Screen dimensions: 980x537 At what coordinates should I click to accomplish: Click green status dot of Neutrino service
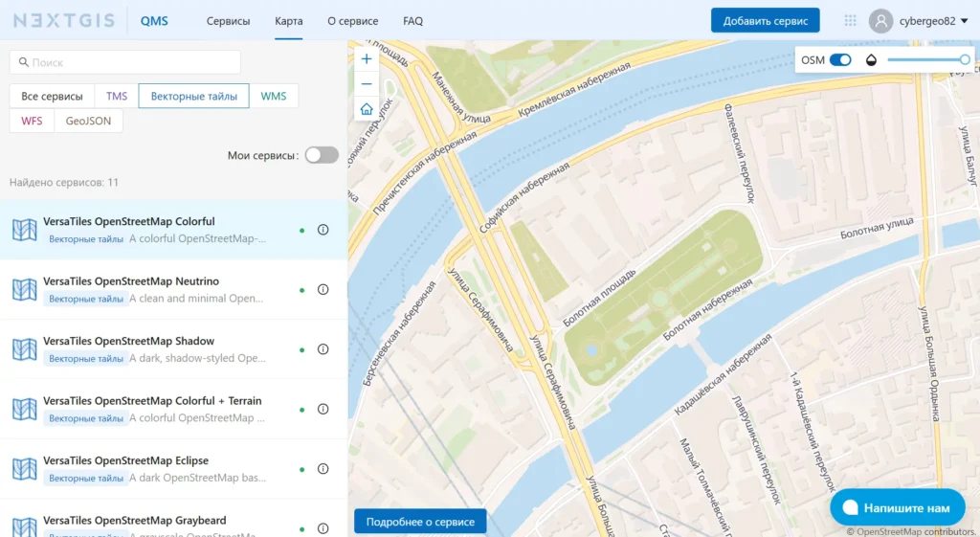tap(301, 290)
